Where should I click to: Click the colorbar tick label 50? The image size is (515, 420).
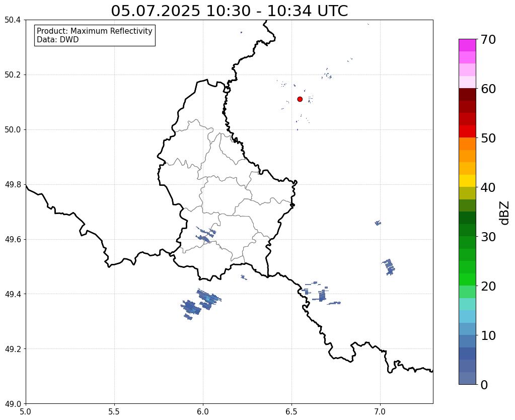[x=488, y=138]
